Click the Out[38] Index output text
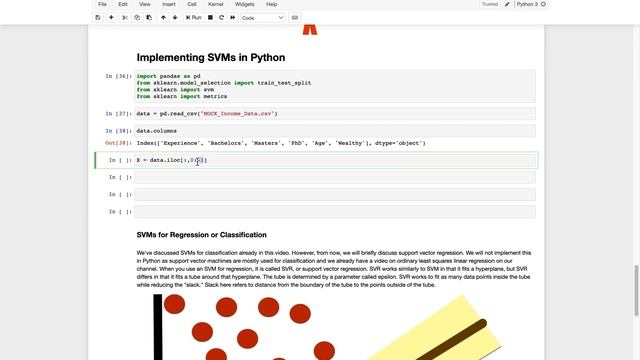 click(x=281, y=143)
